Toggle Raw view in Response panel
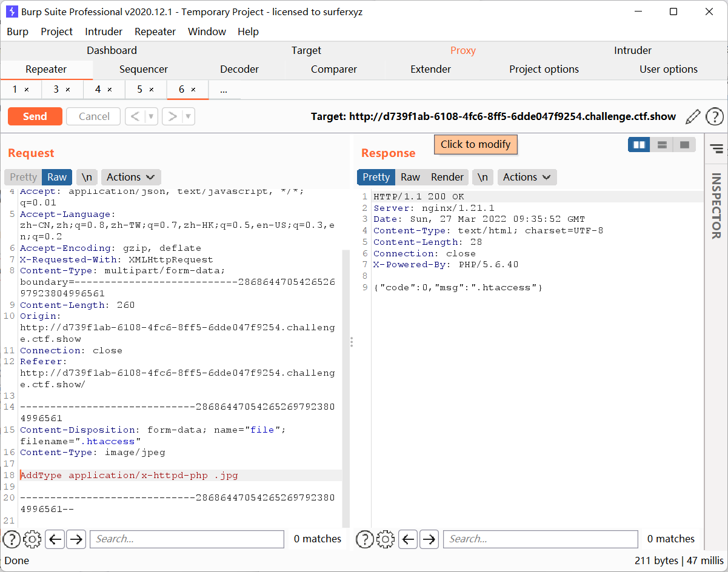The height and width of the screenshot is (572, 728). 410,177
